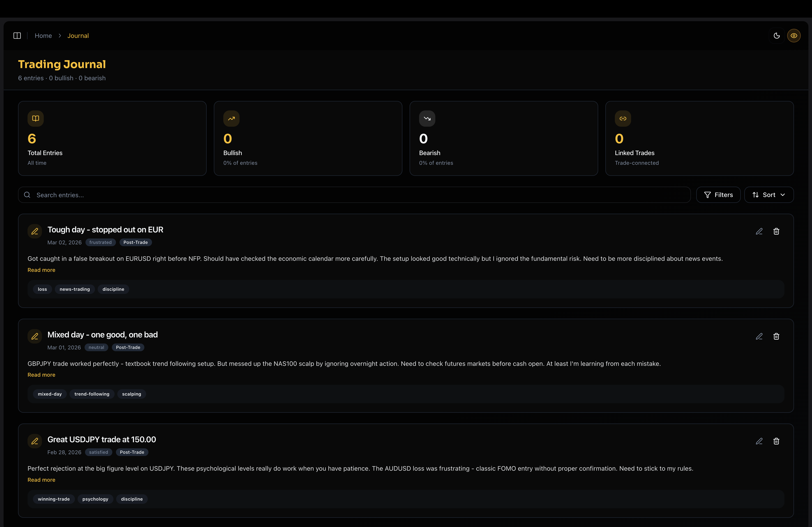Select the Journal breadcrumb
The width and height of the screenshot is (812, 527).
[78, 36]
